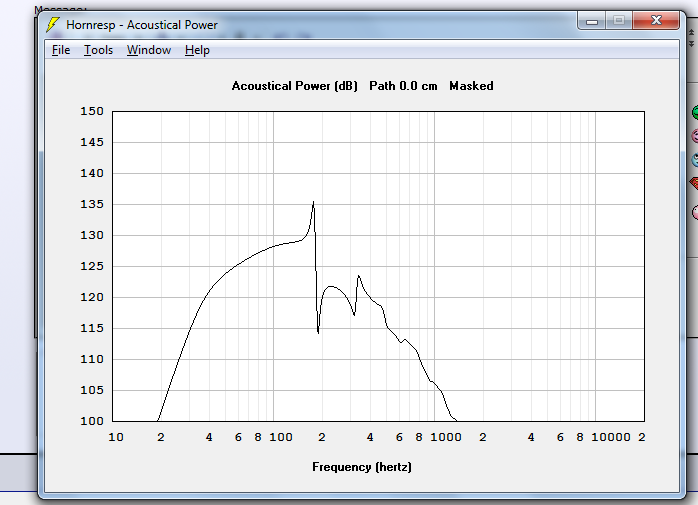Click the red gem icon in background window
This screenshot has height=505, width=698.
[694, 183]
